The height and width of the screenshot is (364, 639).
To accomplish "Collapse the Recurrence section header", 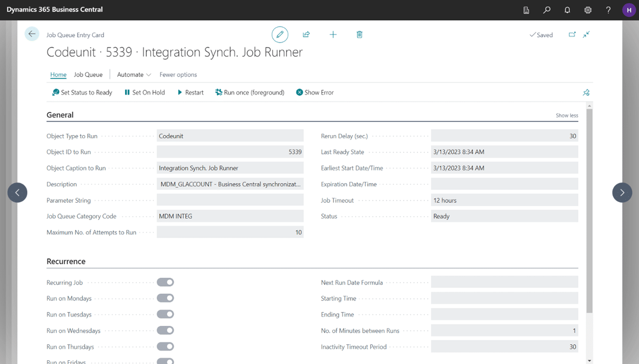I will [66, 261].
